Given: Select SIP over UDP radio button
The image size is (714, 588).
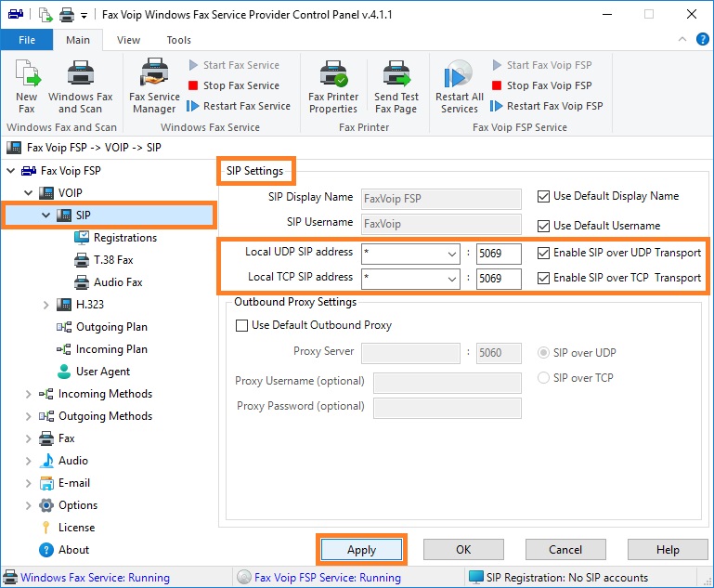Looking at the screenshot, I should pos(543,353).
